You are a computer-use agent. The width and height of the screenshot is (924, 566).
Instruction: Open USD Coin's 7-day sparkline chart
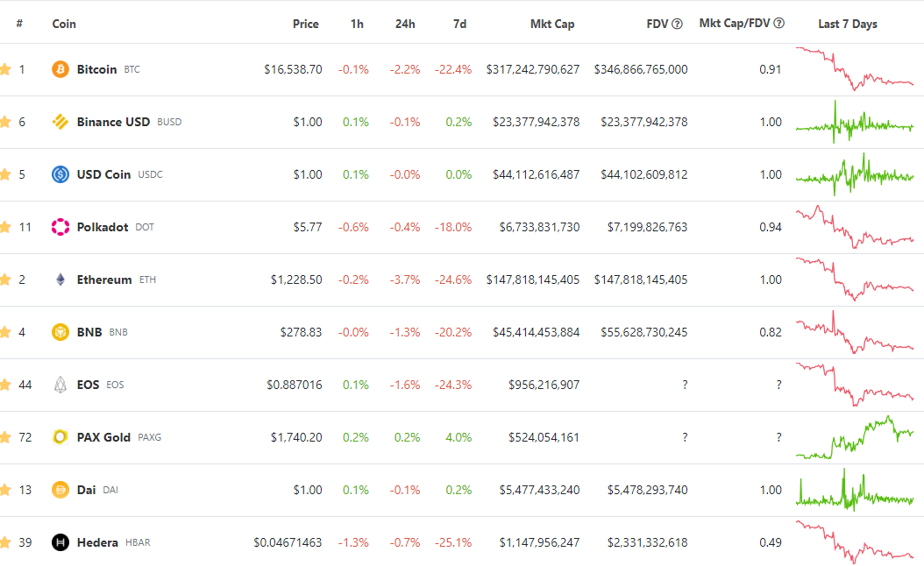[x=855, y=174]
